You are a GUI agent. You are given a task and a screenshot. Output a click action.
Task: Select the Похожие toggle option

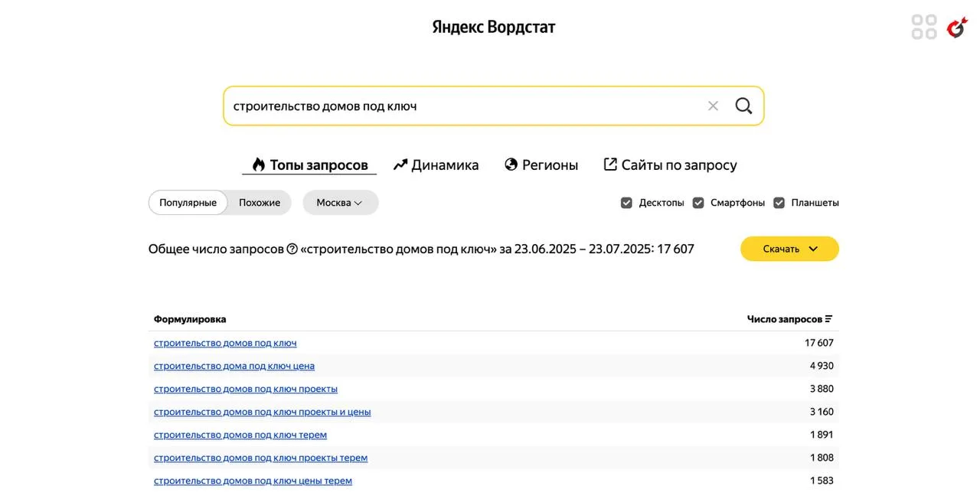coord(260,203)
